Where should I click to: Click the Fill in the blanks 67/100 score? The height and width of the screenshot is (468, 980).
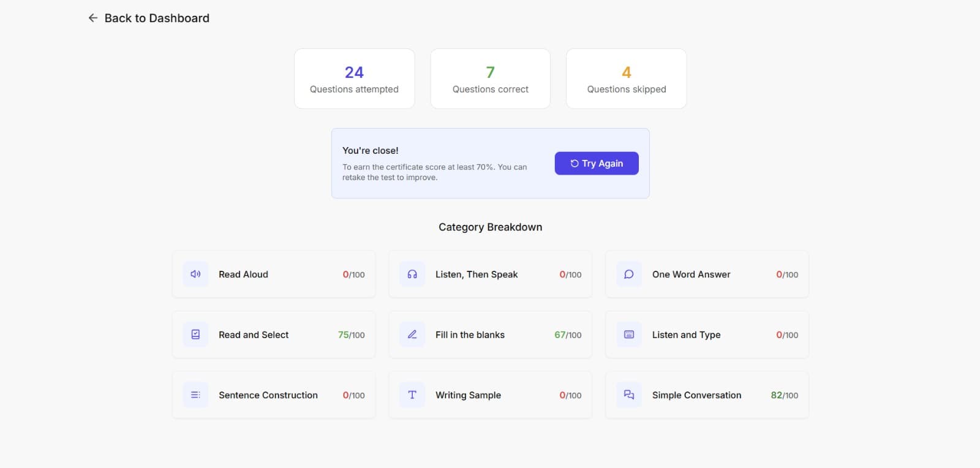coord(568,335)
